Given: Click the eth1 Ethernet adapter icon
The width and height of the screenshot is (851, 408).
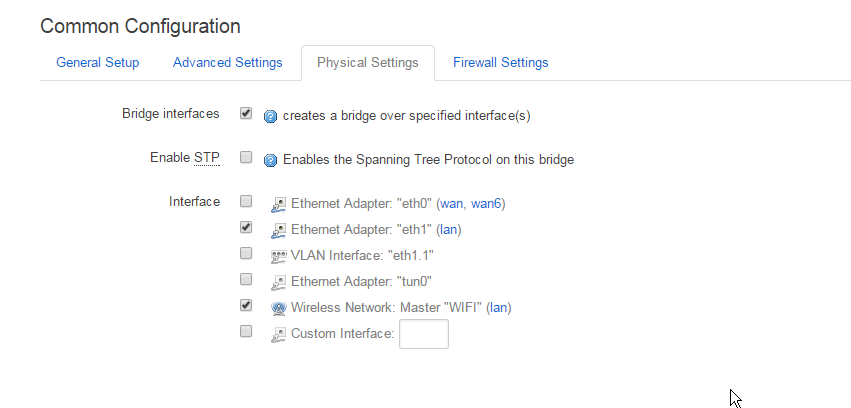Looking at the screenshot, I should tap(279, 230).
